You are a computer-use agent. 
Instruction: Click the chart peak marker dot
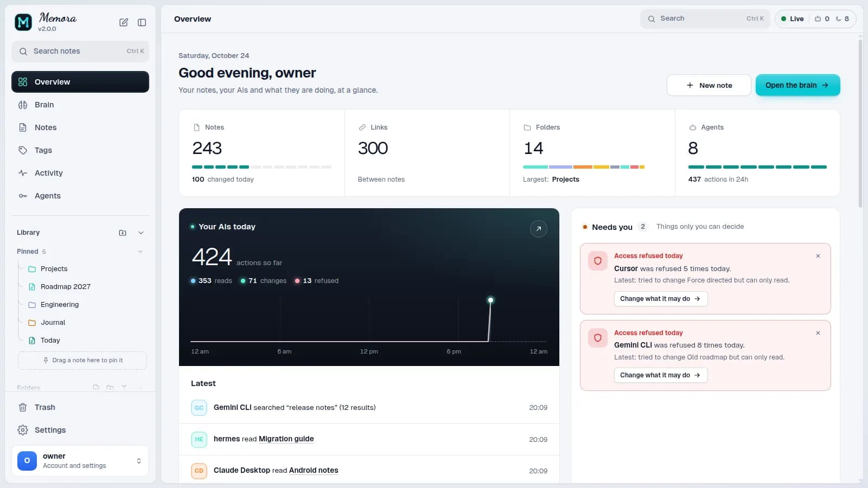490,300
